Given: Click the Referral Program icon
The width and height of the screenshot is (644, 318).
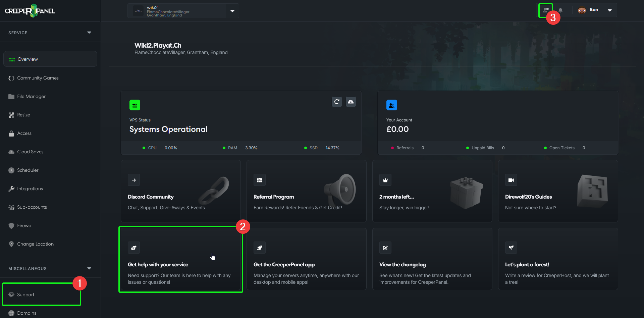Looking at the screenshot, I should pyautogui.click(x=260, y=180).
